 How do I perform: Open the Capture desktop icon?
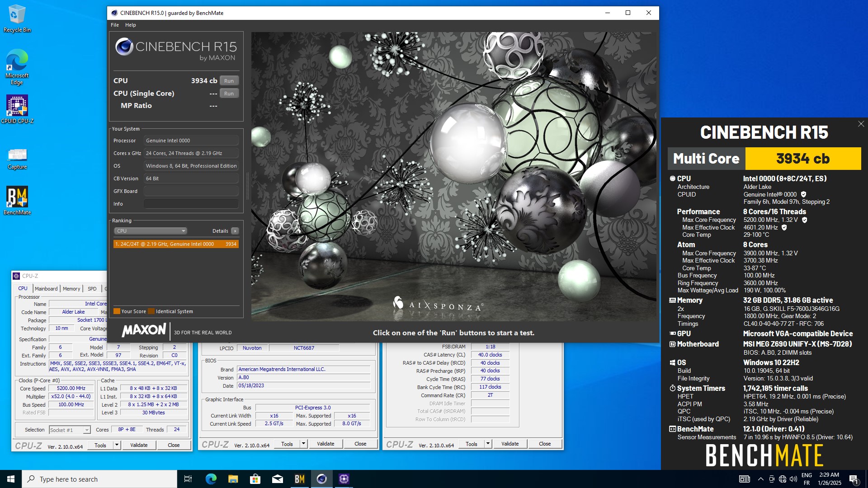pyautogui.click(x=17, y=159)
